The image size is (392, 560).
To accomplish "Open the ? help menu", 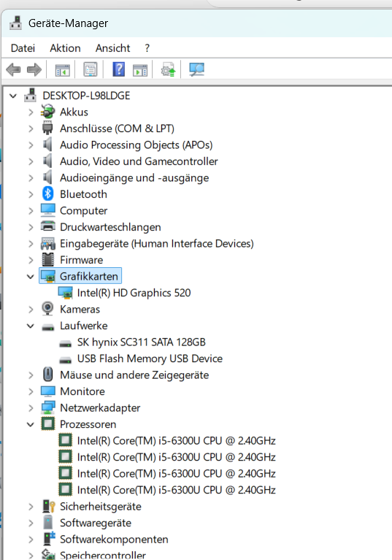I will tap(147, 48).
